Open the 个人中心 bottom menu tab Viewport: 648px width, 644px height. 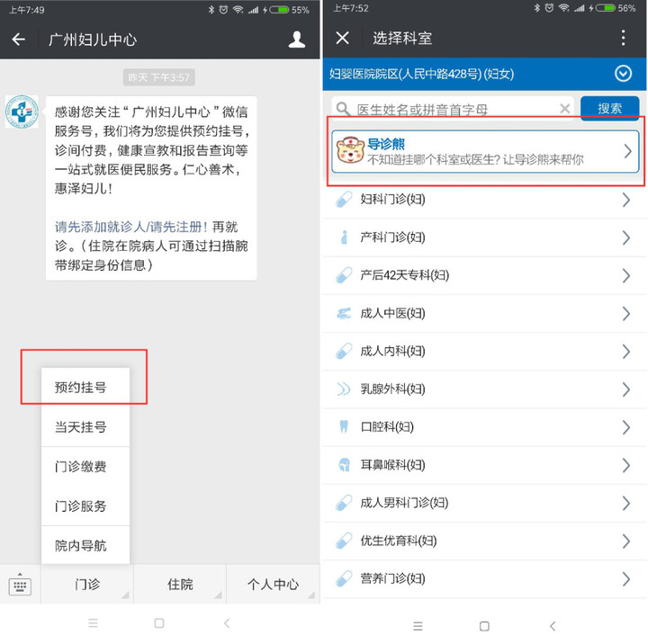(x=274, y=584)
